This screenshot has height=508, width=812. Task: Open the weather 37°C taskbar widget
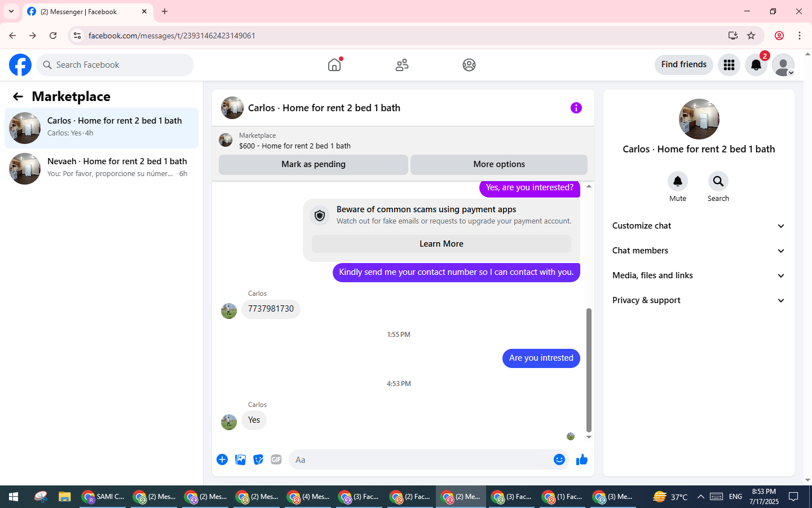point(670,497)
